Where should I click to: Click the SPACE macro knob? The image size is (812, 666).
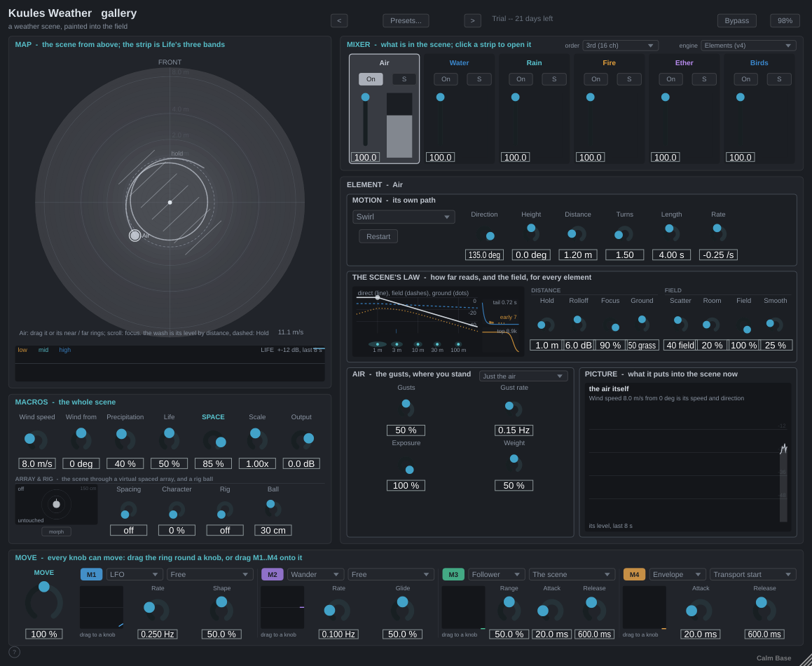pos(214,440)
